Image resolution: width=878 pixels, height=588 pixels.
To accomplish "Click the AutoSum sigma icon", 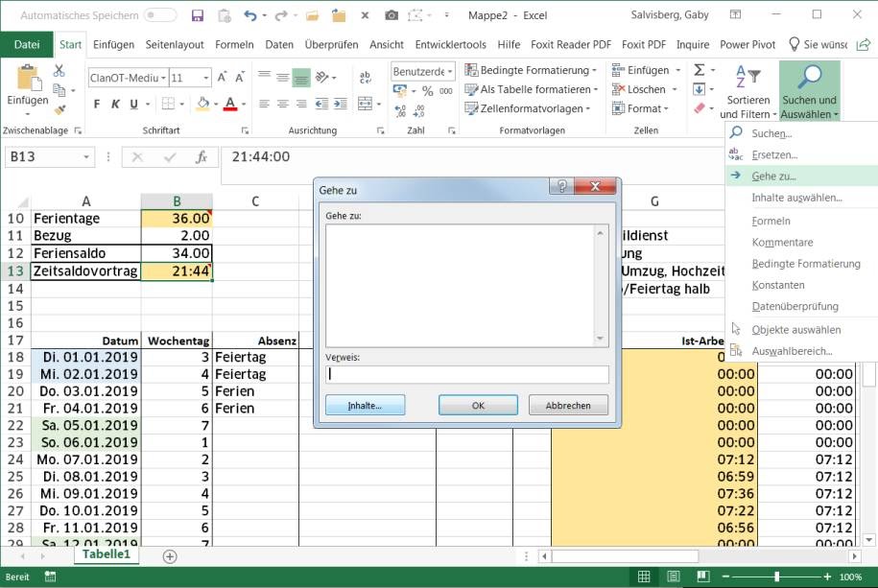I will (x=700, y=70).
